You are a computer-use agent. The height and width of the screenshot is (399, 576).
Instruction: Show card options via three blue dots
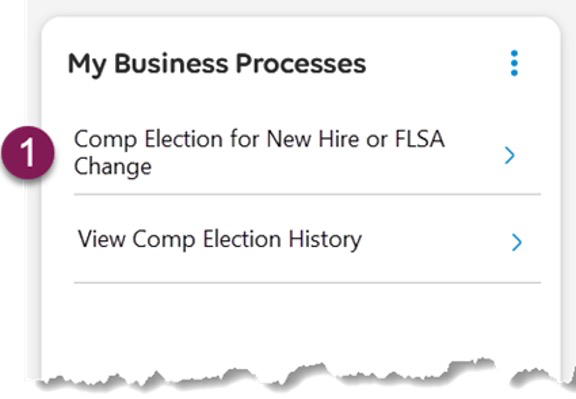[514, 63]
